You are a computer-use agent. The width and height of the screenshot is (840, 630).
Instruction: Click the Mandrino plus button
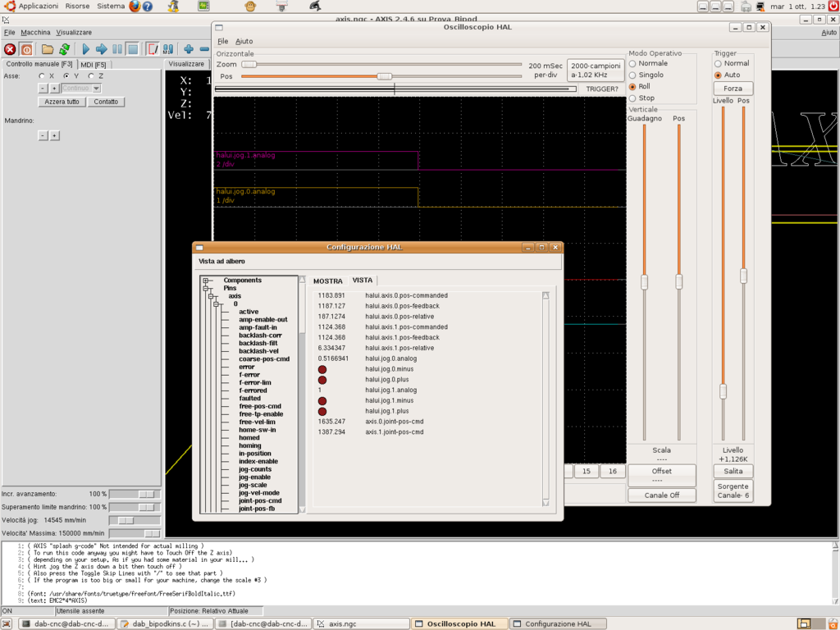coord(54,136)
